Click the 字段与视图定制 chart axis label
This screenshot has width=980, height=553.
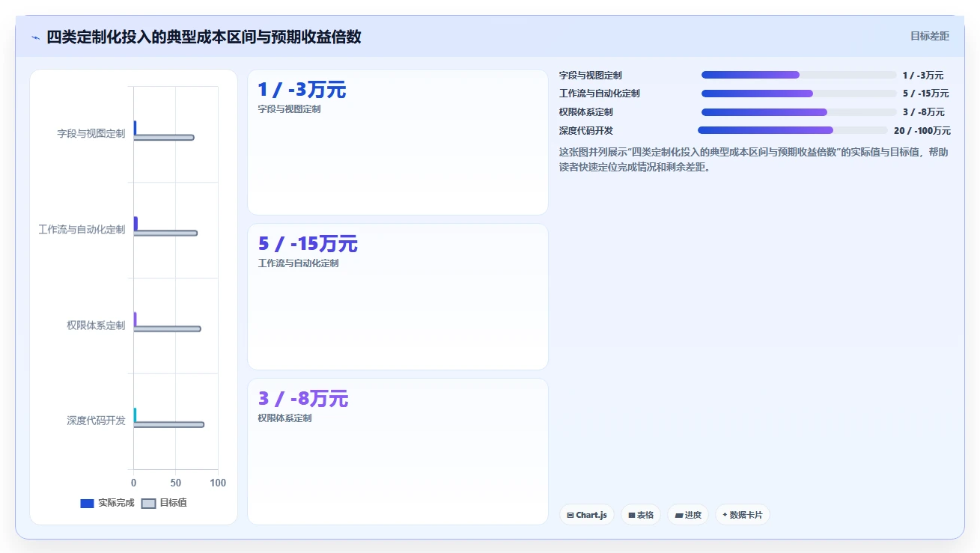pyautogui.click(x=91, y=134)
